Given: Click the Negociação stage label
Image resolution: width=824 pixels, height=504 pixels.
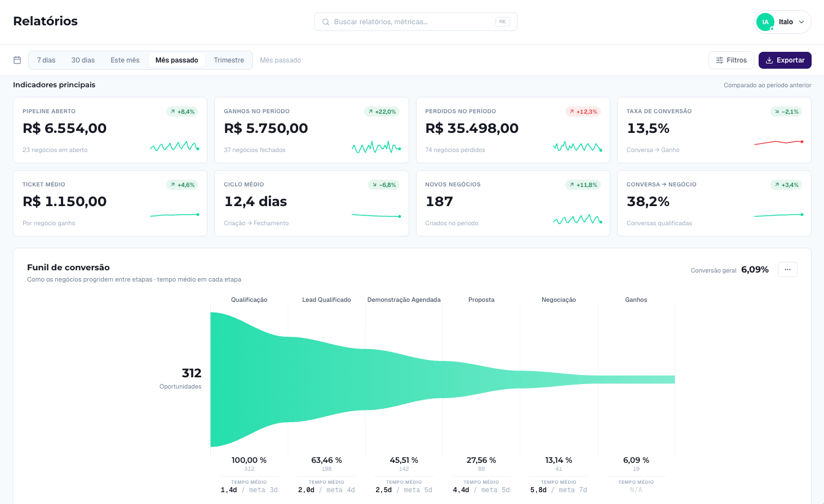Looking at the screenshot, I should (x=559, y=300).
